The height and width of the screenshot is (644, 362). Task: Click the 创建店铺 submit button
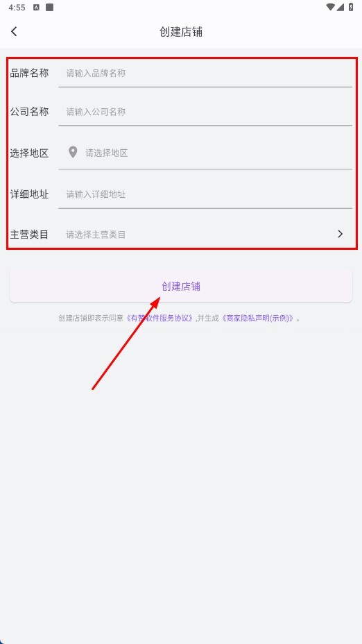[x=181, y=287]
